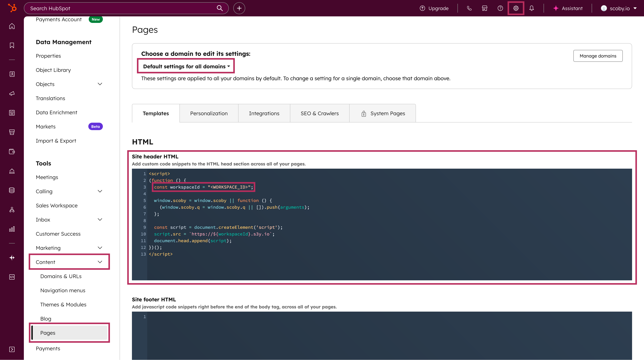The image size is (644, 360).
Task: Expand the Calling submenu
Action: point(100,191)
